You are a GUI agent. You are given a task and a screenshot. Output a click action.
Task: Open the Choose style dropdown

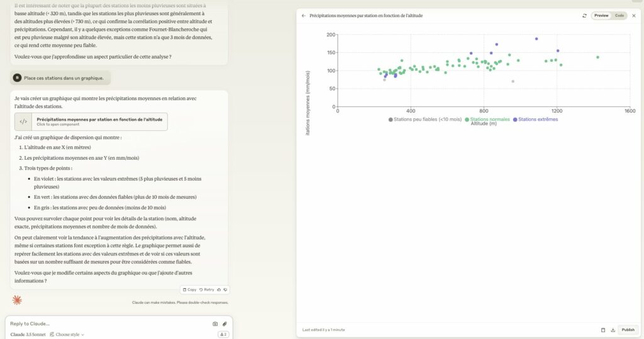(x=67, y=335)
